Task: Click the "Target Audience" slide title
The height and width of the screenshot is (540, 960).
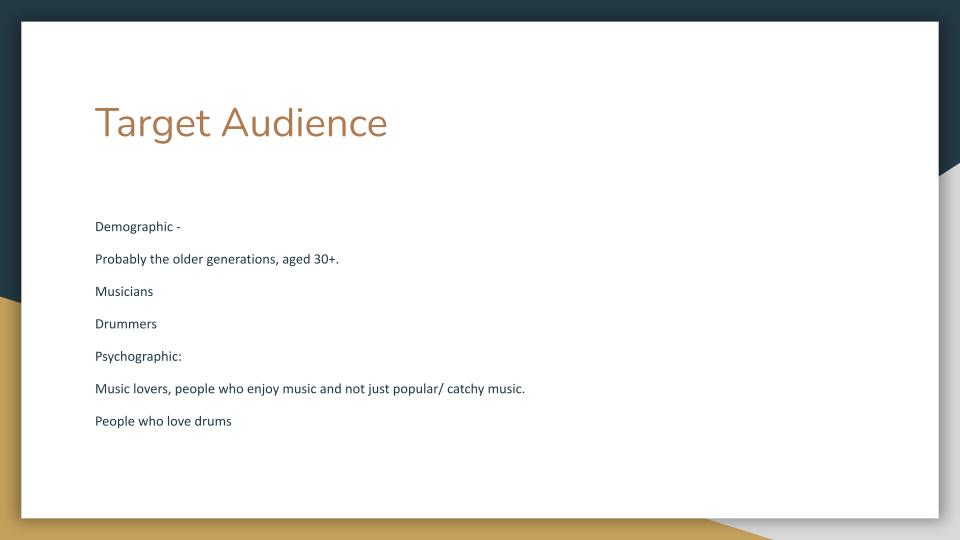Action: [241, 124]
